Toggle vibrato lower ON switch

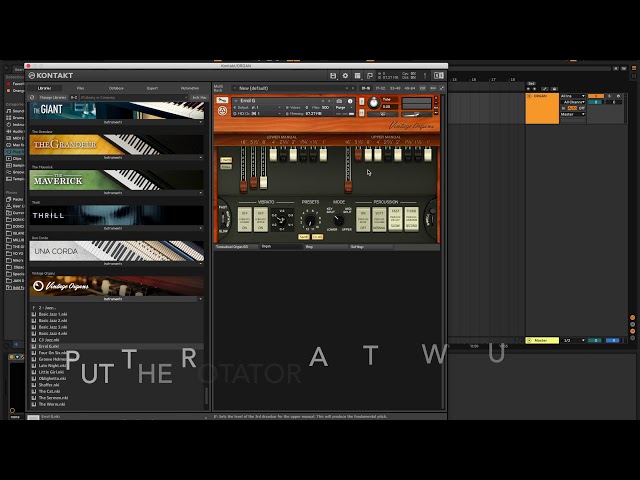[x=244, y=220]
